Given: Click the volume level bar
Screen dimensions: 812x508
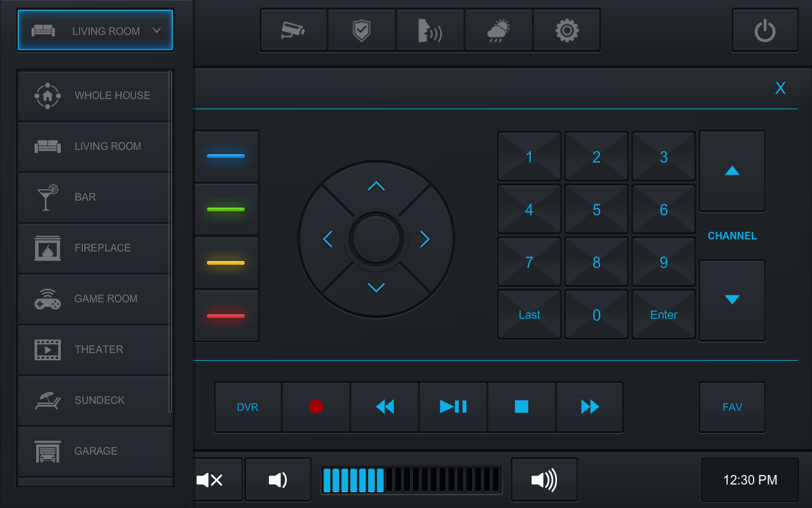Looking at the screenshot, I should tap(410, 480).
